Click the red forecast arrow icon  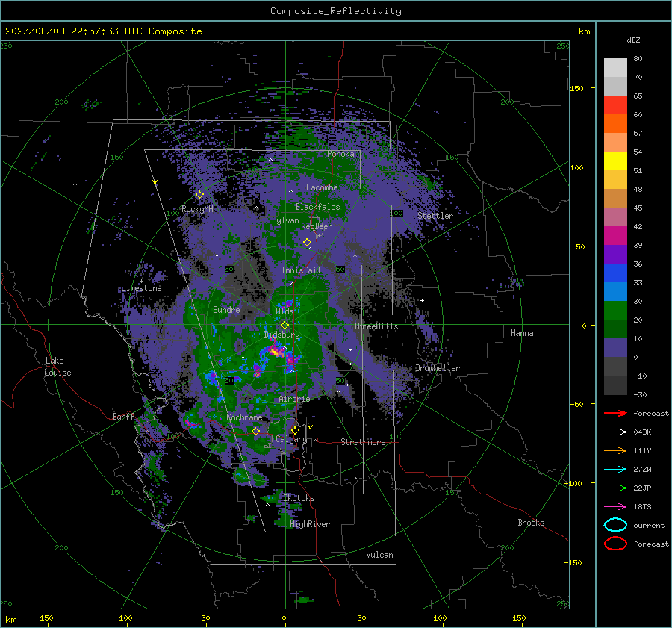(615, 413)
